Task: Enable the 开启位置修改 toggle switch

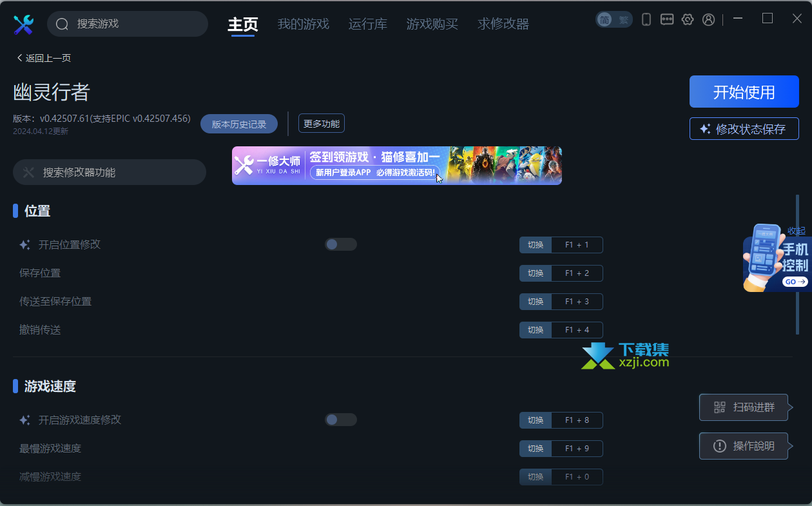Action: [x=341, y=244]
